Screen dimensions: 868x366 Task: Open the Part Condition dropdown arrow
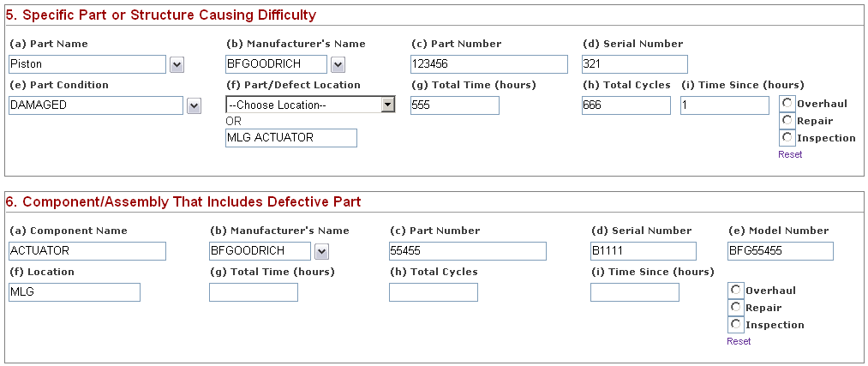[194, 105]
